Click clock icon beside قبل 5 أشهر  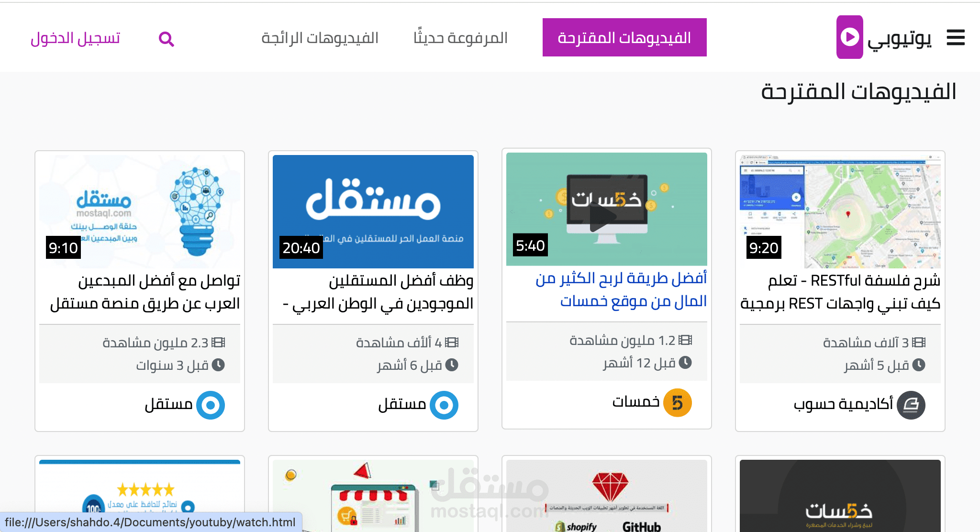pyautogui.click(x=919, y=365)
